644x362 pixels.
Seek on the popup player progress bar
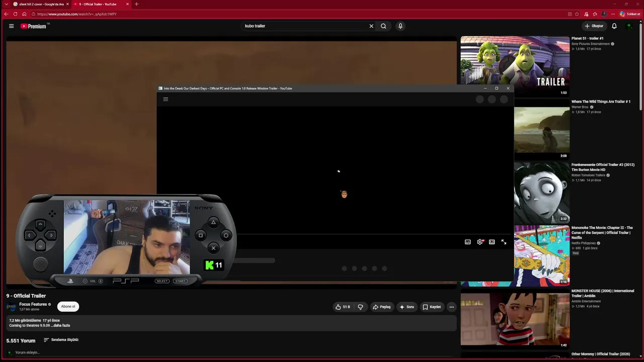pos(373,234)
